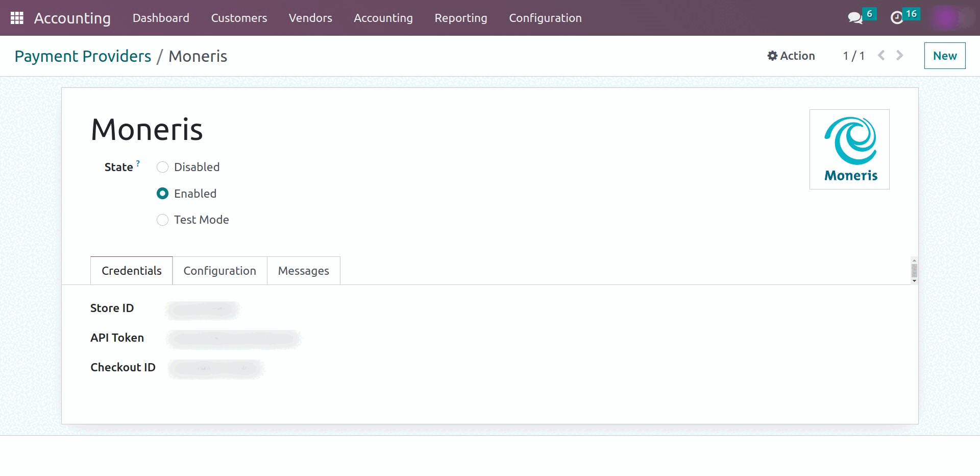Image resolution: width=980 pixels, height=476 pixels.
Task: Go to previous record arrow
Action: [881, 55]
